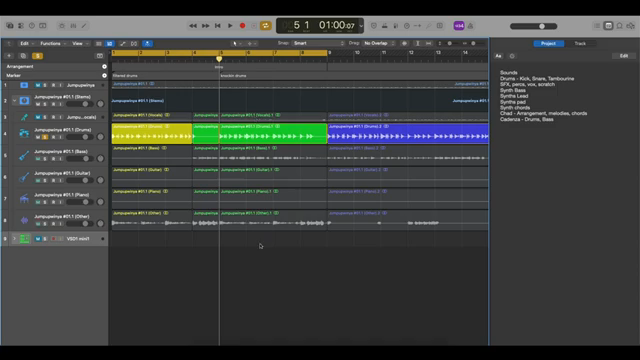Click the Rewind transport button
Screen dimensions: 640x360
[x=193, y=26]
